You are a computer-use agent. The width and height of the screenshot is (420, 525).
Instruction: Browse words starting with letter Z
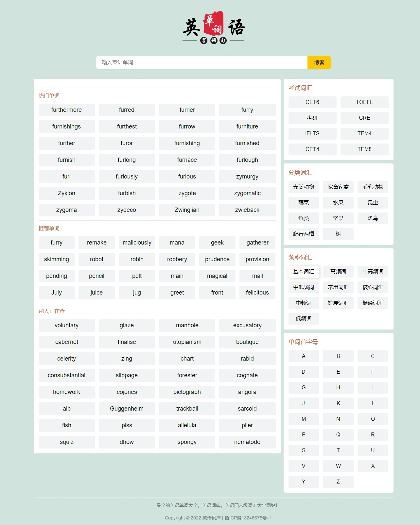coord(338,482)
